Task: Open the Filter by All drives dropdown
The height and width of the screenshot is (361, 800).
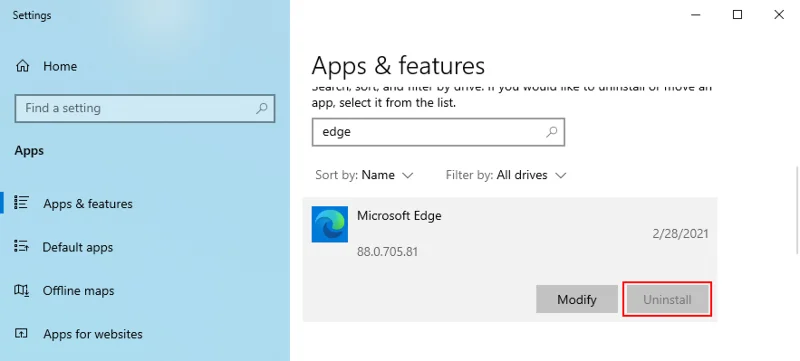Action: (x=506, y=175)
